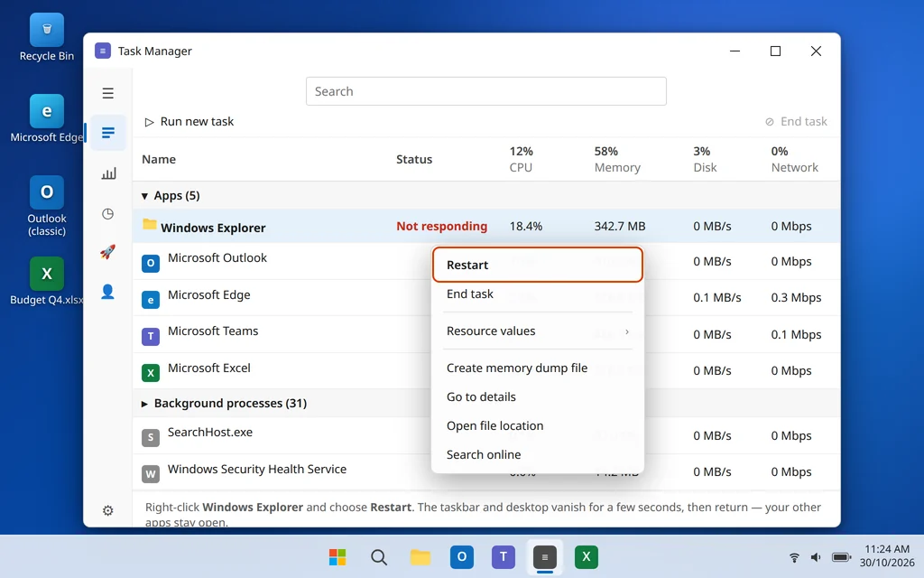Click the Task Manager title bar app icon
Image resolution: width=924 pixels, height=578 pixels.
[103, 51]
